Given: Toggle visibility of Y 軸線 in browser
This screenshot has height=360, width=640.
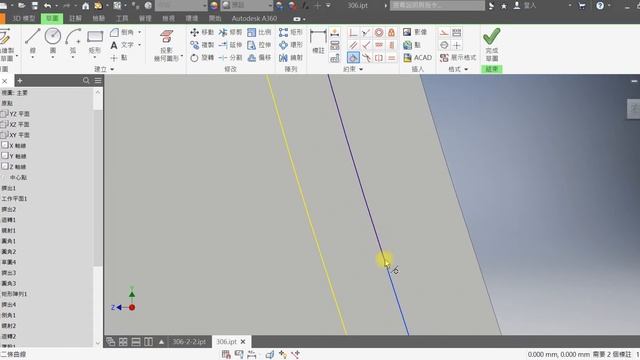Looking at the screenshot, I should pos(5,156).
